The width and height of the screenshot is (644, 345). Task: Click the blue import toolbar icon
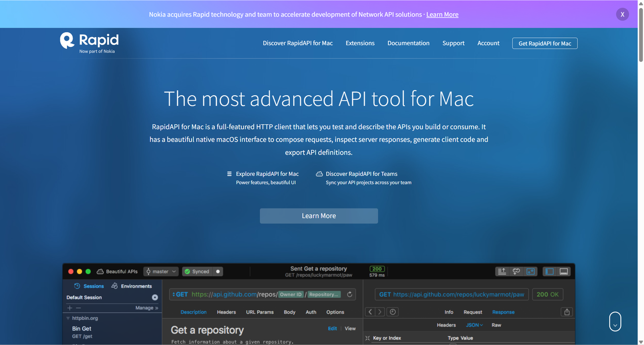click(531, 271)
